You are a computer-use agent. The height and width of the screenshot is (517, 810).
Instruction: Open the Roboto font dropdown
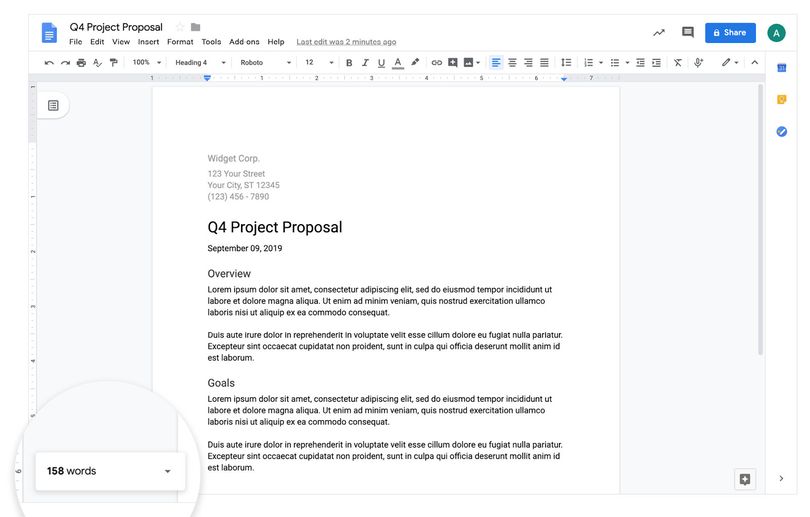[x=266, y=62]
